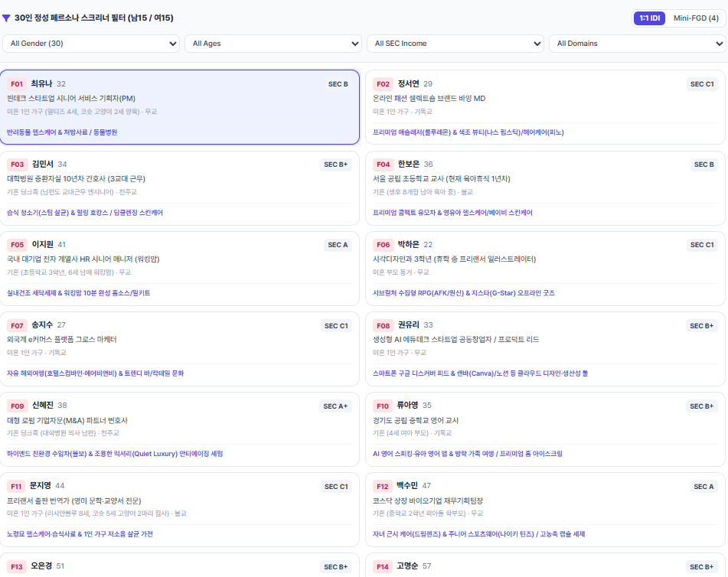
Task: Click the name 신혜진 on card F09
Action: (43, 405)
